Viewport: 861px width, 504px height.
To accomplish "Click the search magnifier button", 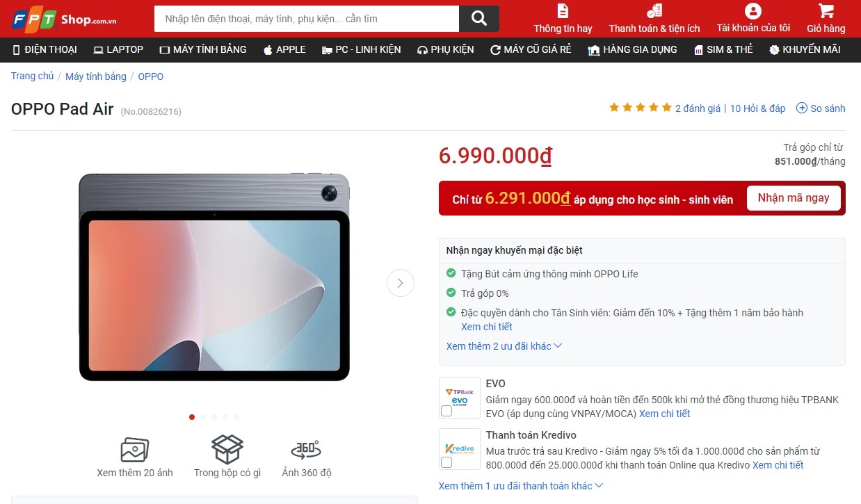I will pyautogui.click(x=479, y=19).
